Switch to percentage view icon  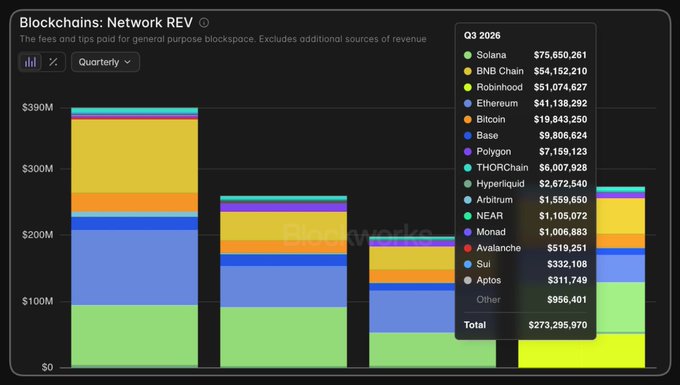(x=53, y=62)
